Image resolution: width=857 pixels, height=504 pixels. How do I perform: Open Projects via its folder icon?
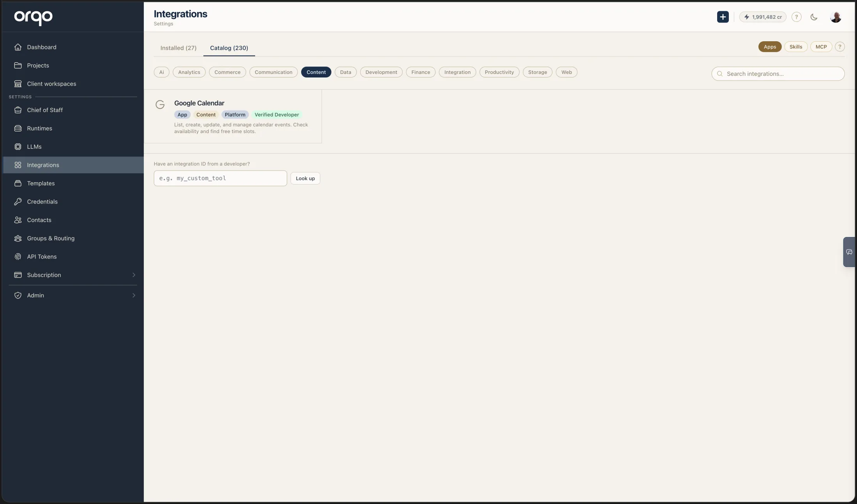[18, 65]
